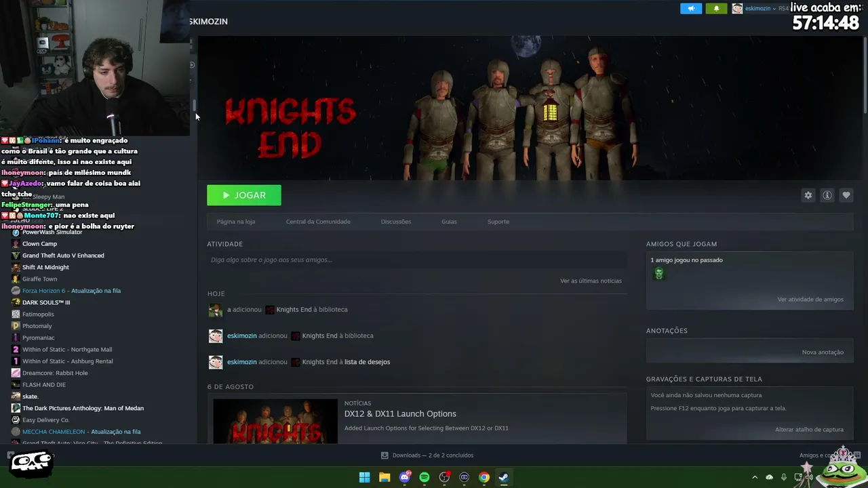This screenshot has width=868, height=488.
Task: Open the Knights End news thumbnail
Action: (x=275, y=422)
